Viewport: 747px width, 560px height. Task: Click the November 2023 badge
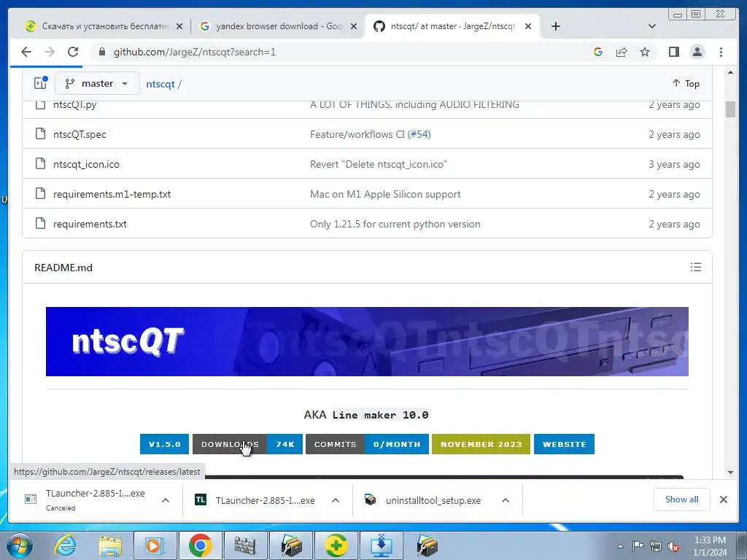click(481, 444)
